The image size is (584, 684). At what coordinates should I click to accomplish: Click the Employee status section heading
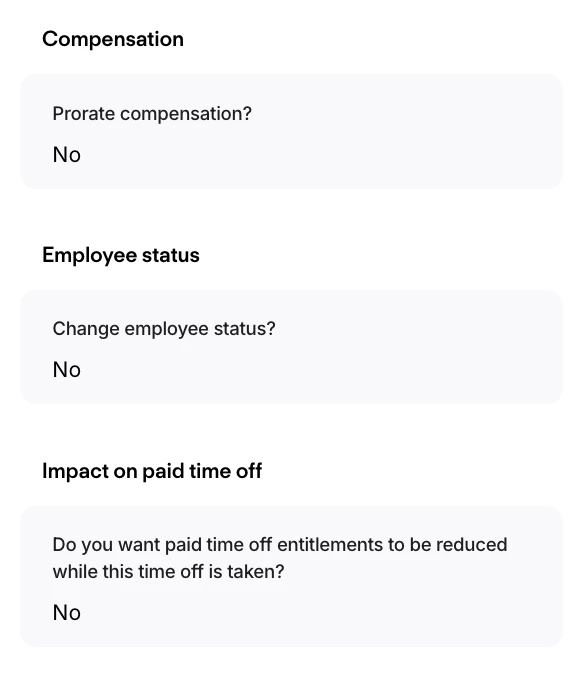[x=121, y=255]
